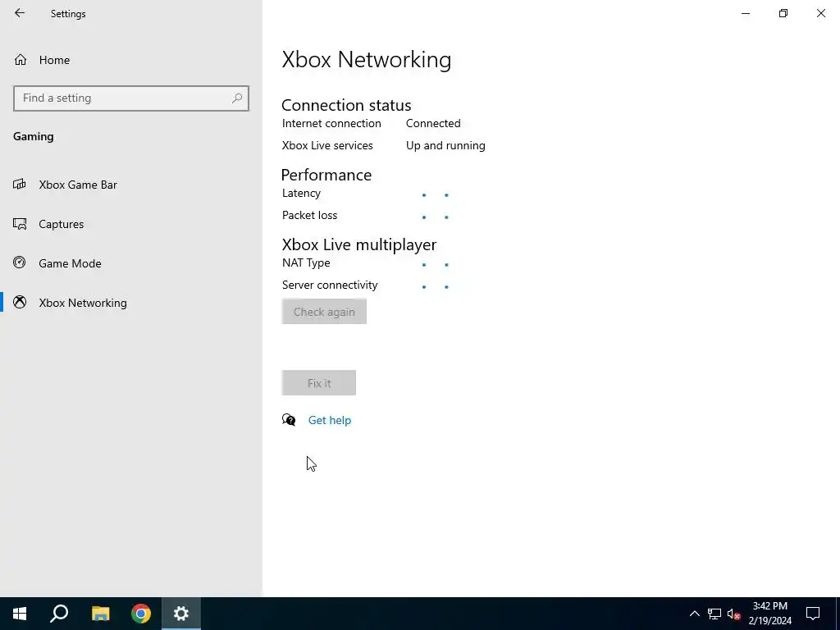Open the clock showing 3:42 PM
This screenshot has width=840, height=630.
coord(769,614)
